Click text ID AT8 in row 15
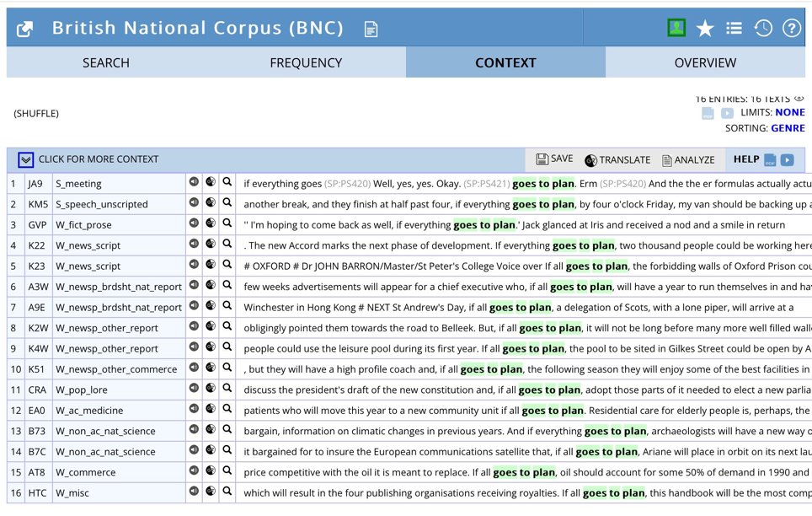The width and height of the screenshot is (812, 516). pos(37,472)
